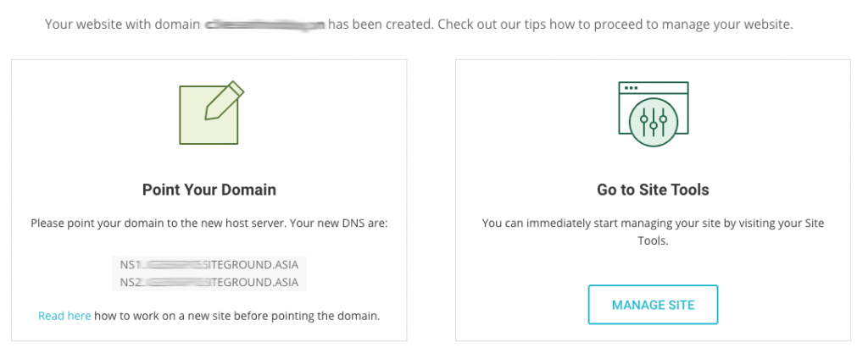The height and width of the screenshot is (359, 868).
Task: Click the Point Your Domain note icon
Action: (x=211, y=113)
